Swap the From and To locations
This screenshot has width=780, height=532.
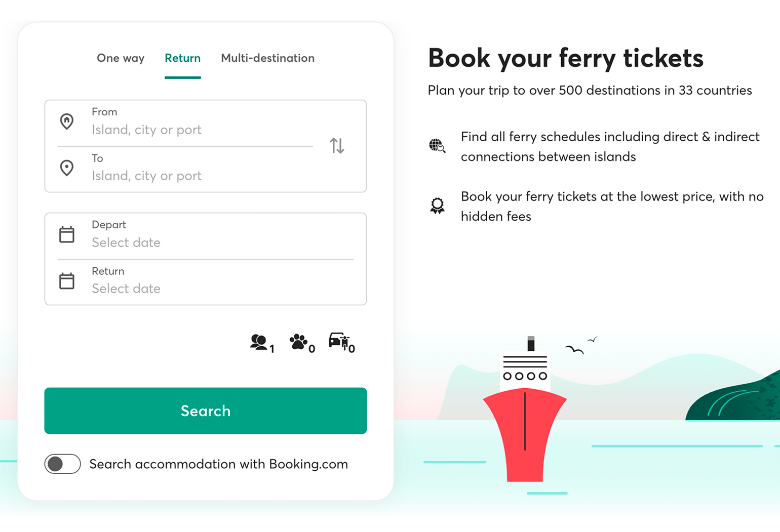(337, 146)
